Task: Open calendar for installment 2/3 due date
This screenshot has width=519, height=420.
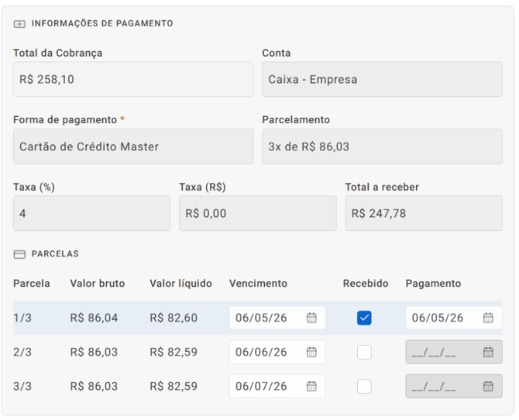Action: tap(311, 352)
